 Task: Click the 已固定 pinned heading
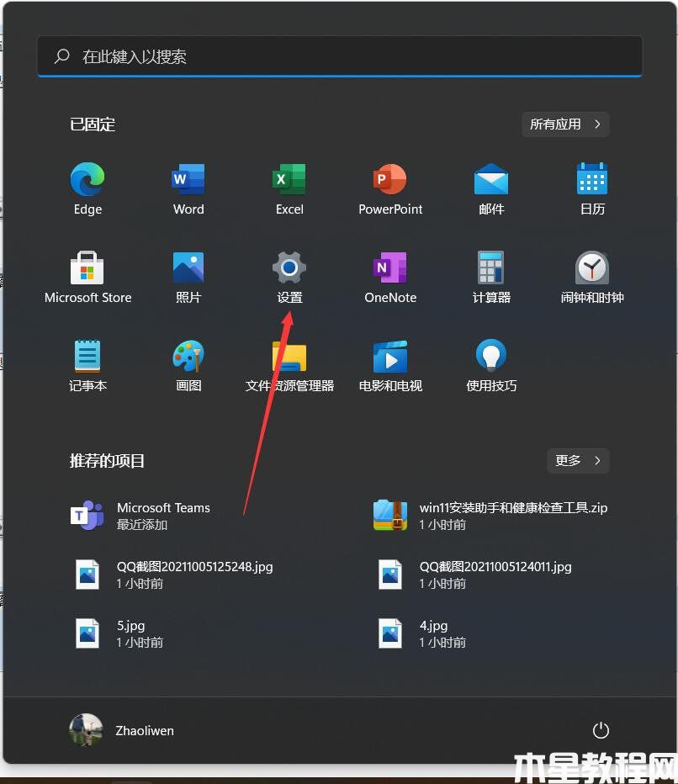point(93,124)
